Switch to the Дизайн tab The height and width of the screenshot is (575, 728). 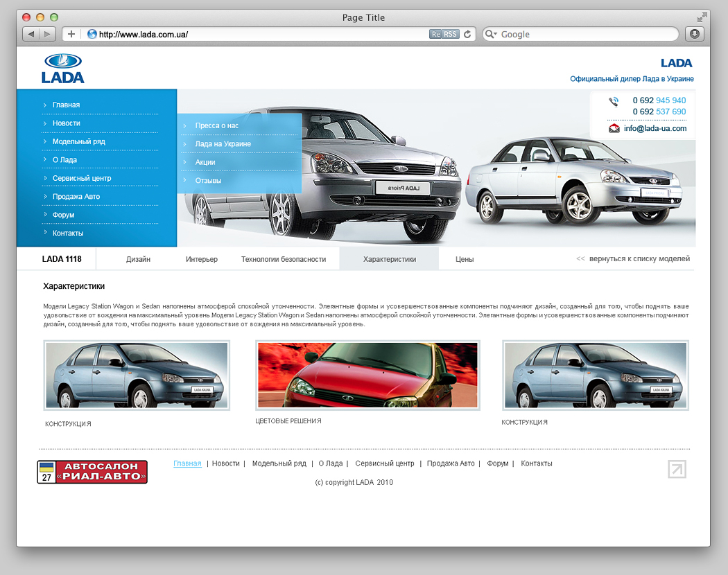point(139,259)
